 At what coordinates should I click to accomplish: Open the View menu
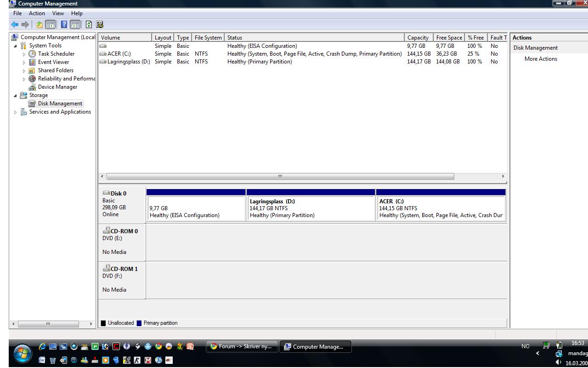(x=58, y=13)
